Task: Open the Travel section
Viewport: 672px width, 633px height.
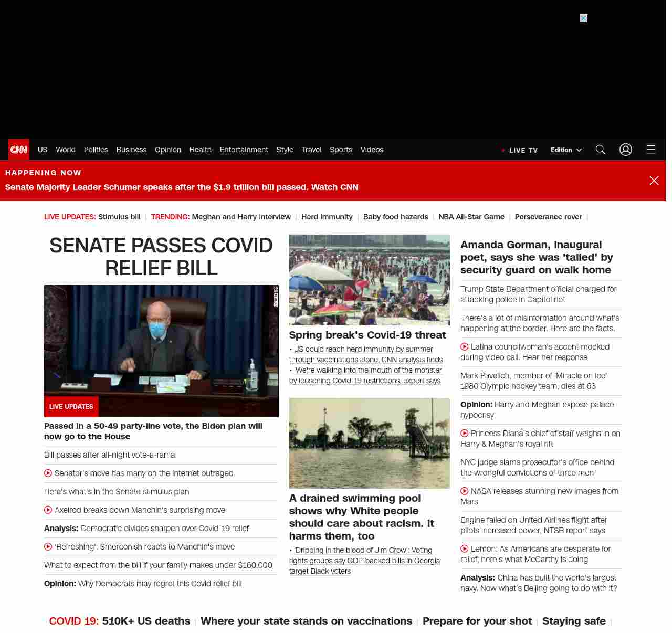Action: coord(311,150)
